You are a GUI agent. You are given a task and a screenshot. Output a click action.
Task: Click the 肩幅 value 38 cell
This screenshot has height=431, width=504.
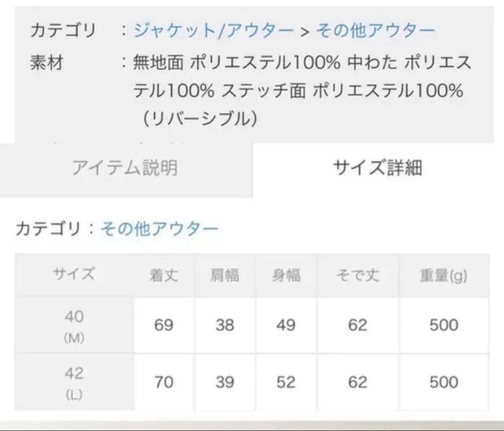(x=224, y=325)
